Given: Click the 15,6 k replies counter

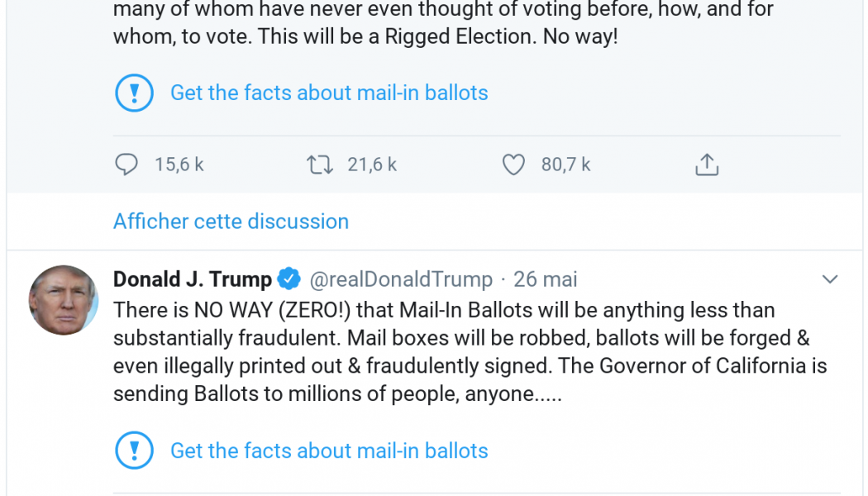Looking at the screenshot, I should click(179, 165).
